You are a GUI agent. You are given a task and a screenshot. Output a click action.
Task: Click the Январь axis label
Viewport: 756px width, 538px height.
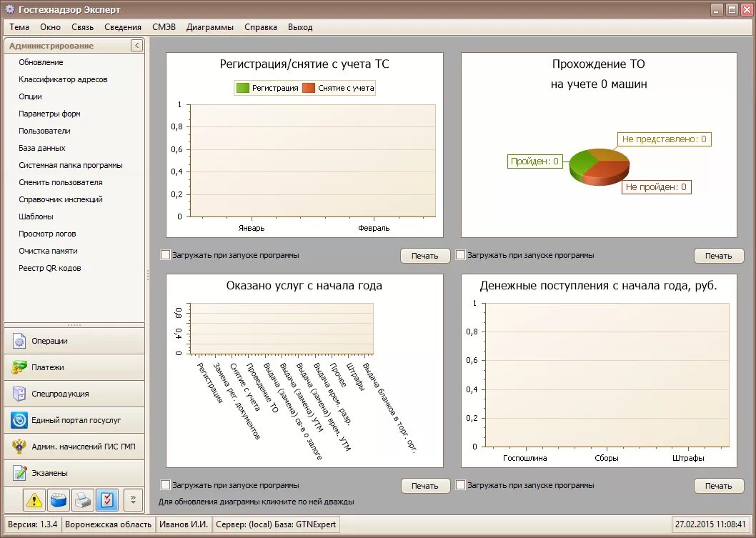[x=252, y=228]
